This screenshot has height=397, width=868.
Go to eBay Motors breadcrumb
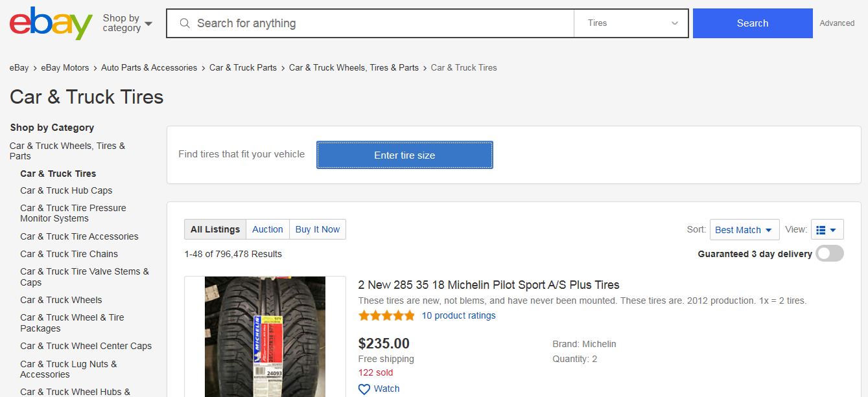click(x=65, y=67)
